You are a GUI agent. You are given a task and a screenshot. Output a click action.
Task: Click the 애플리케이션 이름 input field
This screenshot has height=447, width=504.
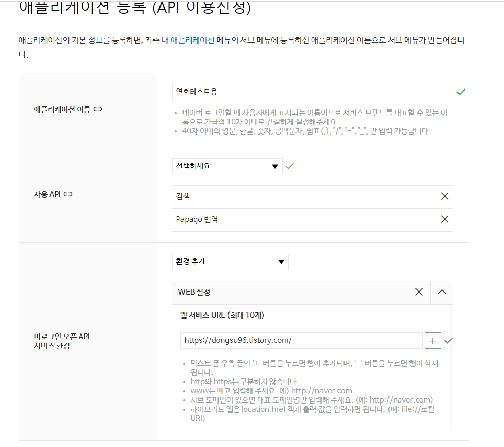point(313,92)
